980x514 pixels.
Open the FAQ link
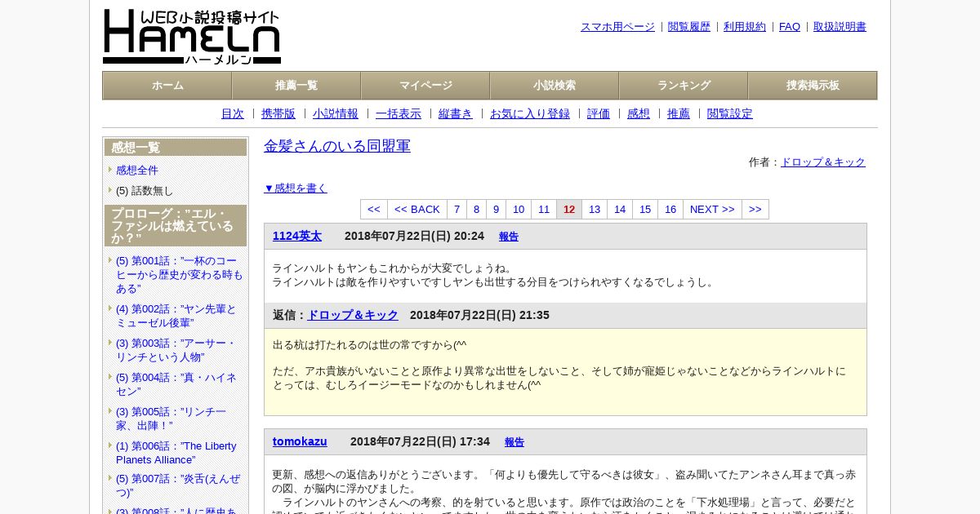click(790, 27)
